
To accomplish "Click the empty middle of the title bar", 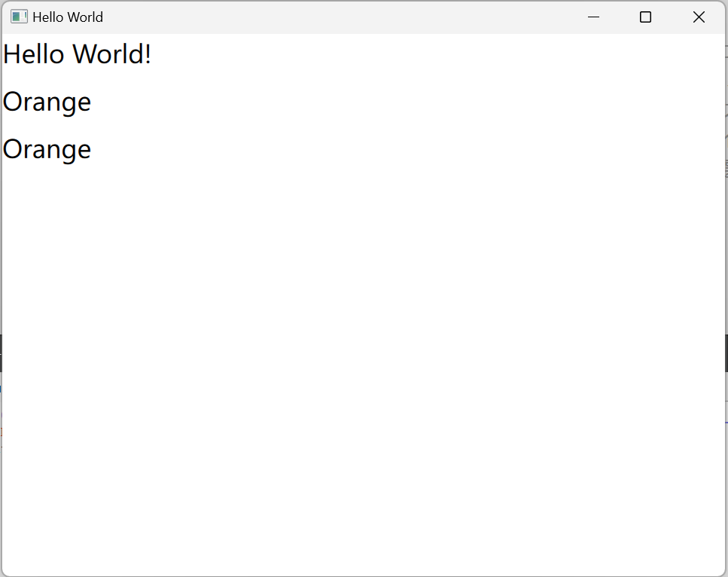I will (339, 17).
